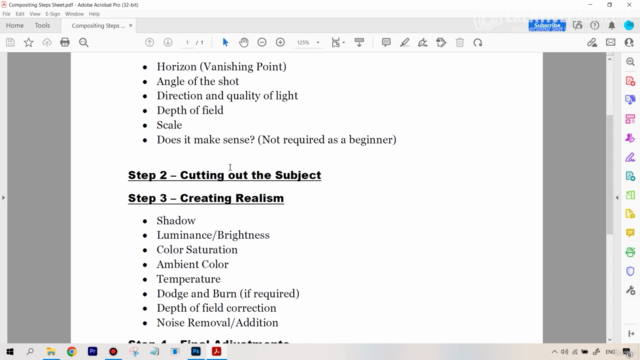Screen dimensions: 640x360
Task: Add the file to starred with star icon
Action: [x=29, y=42]
